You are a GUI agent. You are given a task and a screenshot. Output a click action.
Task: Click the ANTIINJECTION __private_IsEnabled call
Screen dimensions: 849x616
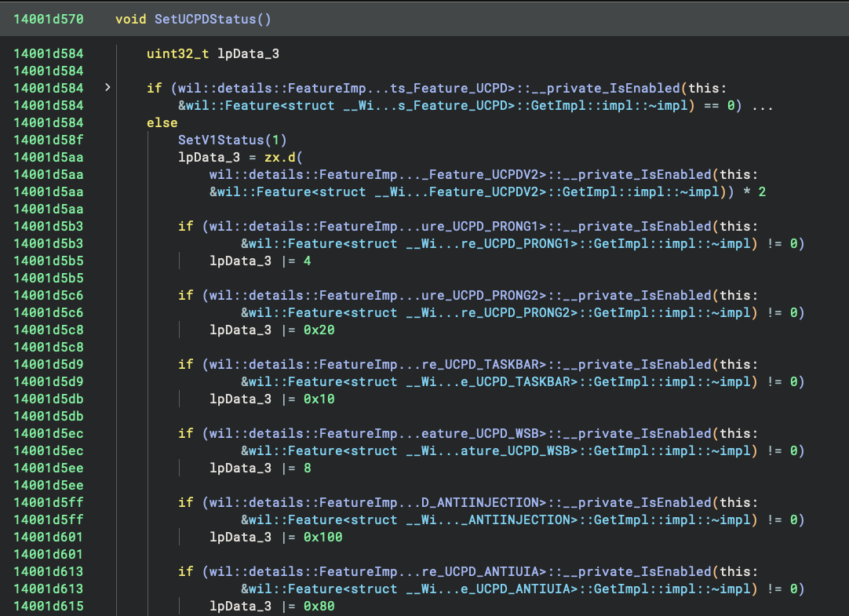483,502
